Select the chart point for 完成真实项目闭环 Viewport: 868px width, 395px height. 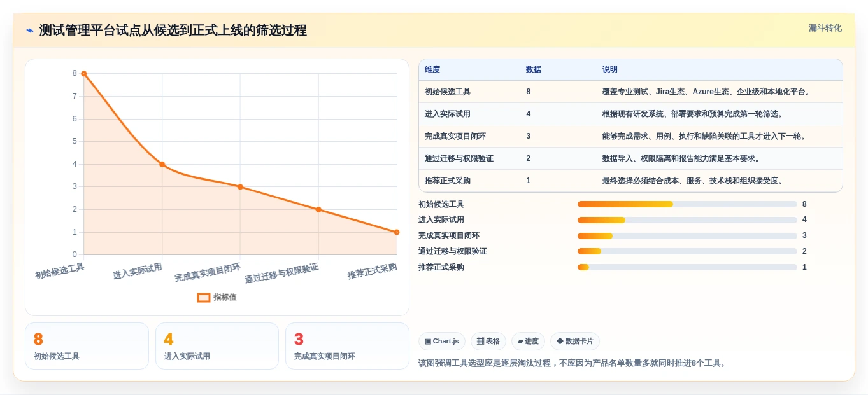[240, 187]
